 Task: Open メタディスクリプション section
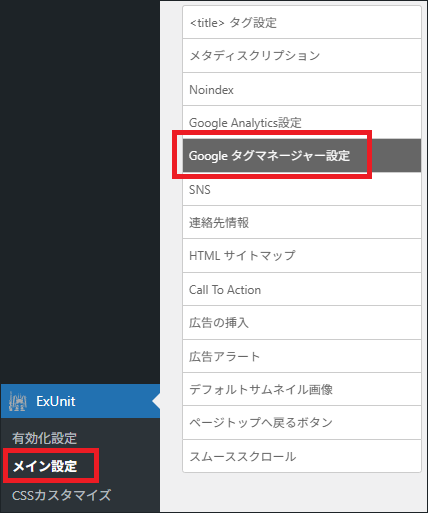[302, 56]
